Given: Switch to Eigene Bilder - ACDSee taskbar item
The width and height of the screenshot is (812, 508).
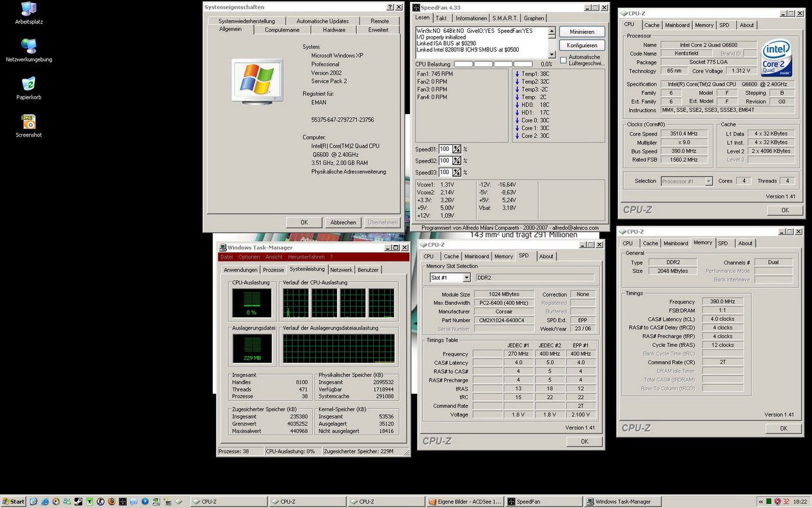Looking at the screenshot, I should 466,502.
